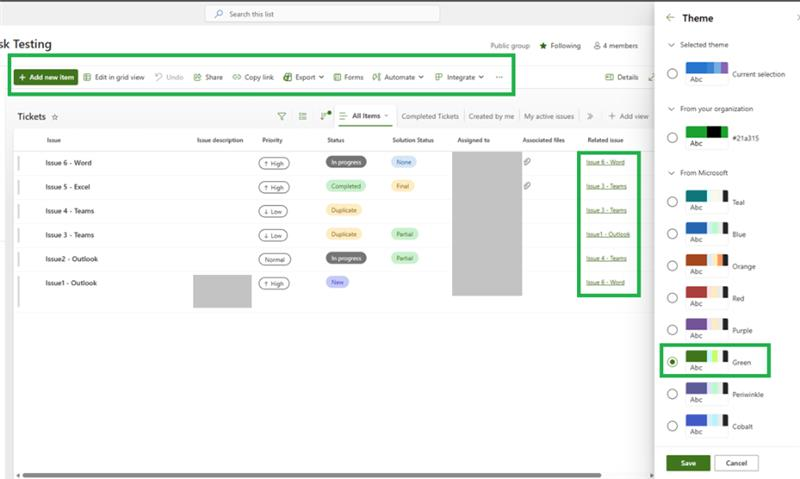Favorite the Tickets list with star icon
Image resolution: width=800 pixels, height=479 pixels.
[x=55, y=117]
